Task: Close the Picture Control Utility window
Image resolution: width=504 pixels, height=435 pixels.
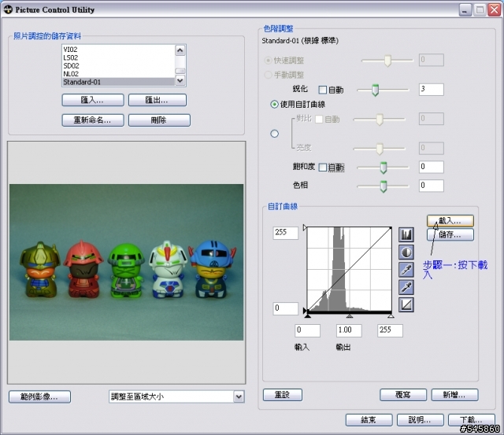Action: [494, 10]
